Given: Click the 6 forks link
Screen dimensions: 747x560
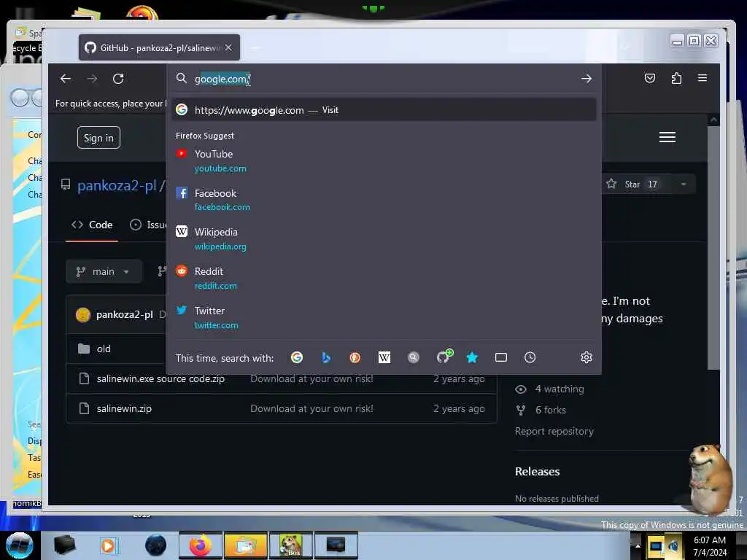Looking at the screenshot, I should coord(550,410).
